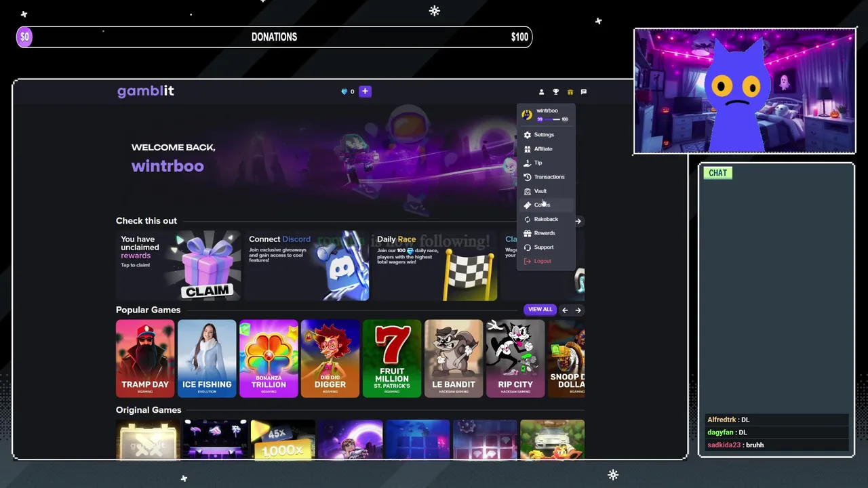868x488 pixels.
Task: Click the diamond balance icon
Action: [x=344, y=91]
